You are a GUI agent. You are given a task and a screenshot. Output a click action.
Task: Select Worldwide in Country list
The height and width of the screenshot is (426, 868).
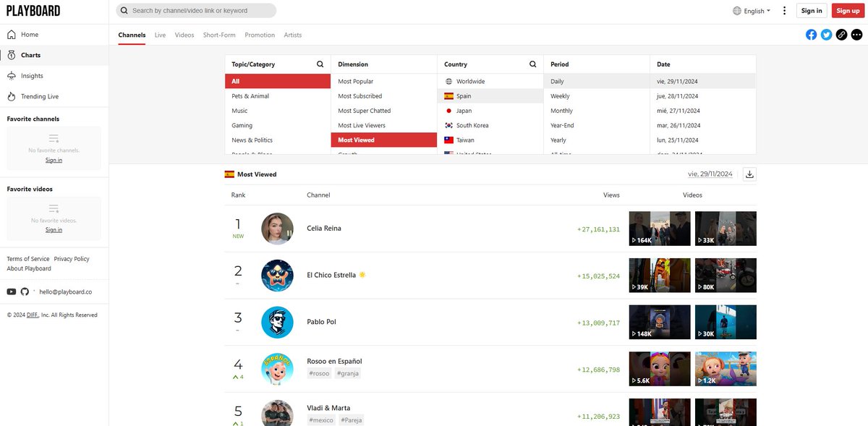pyautogui.click(x=490, y=82)
